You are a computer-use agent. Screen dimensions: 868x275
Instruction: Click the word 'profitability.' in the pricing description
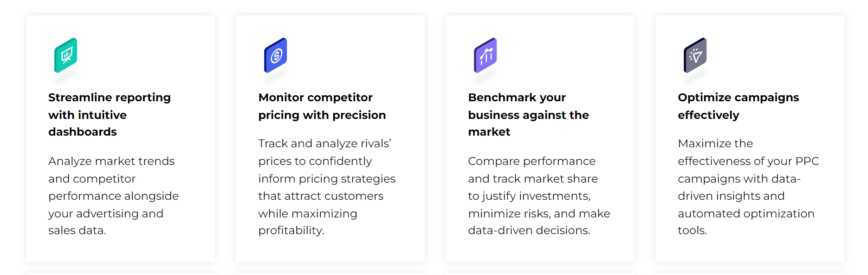291,230
